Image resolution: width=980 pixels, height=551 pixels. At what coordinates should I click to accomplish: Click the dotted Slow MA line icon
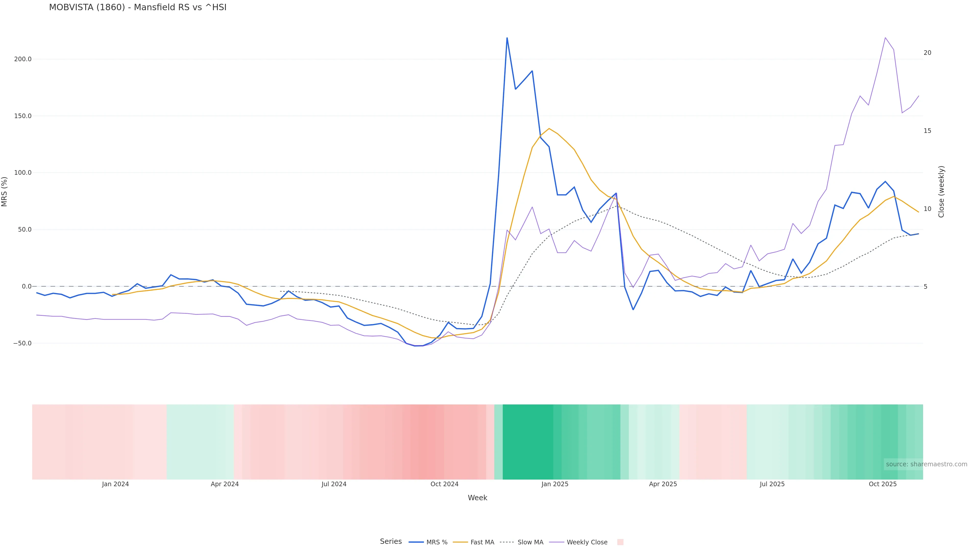click(x=507, y=542)
